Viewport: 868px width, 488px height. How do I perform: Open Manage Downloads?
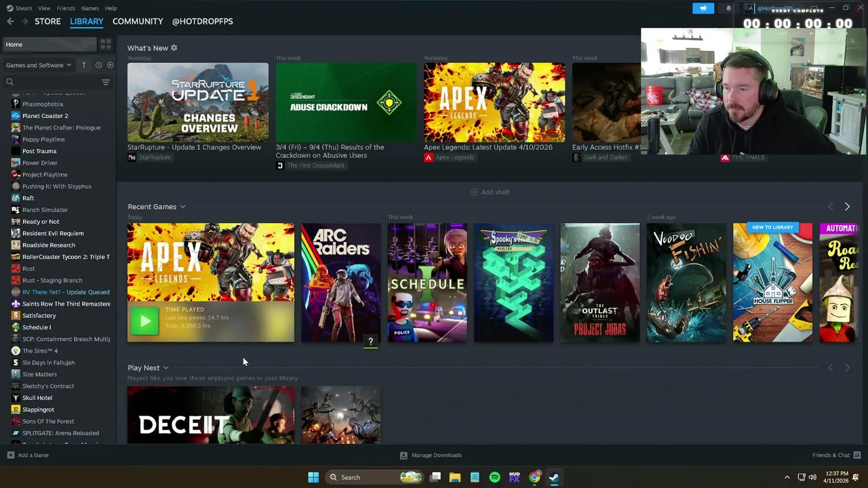[436, 455]
